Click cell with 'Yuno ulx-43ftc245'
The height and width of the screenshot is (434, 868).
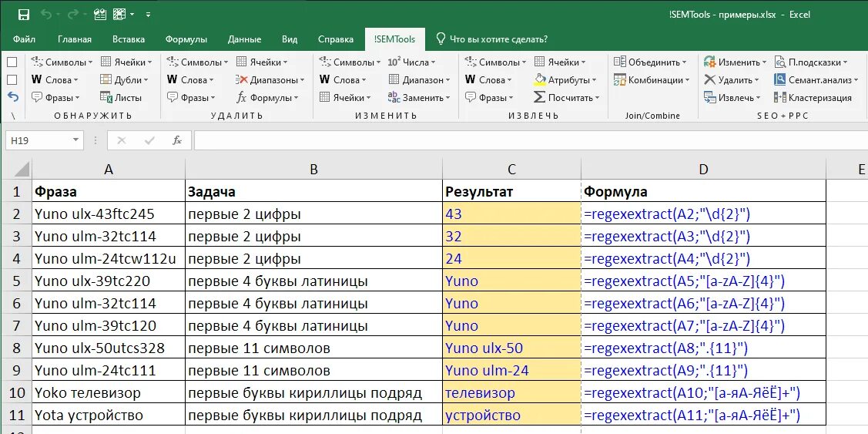(109, 214)
